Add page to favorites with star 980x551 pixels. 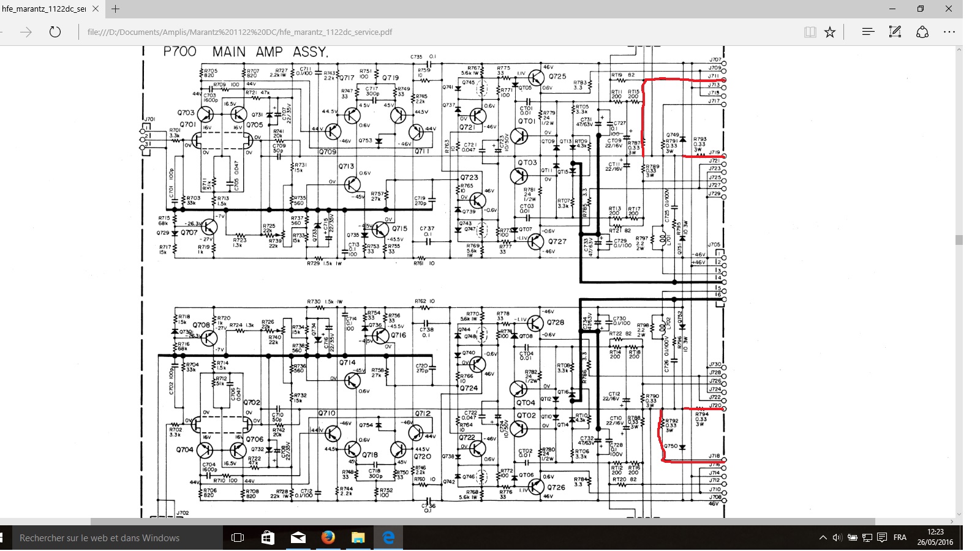[830, 32]
